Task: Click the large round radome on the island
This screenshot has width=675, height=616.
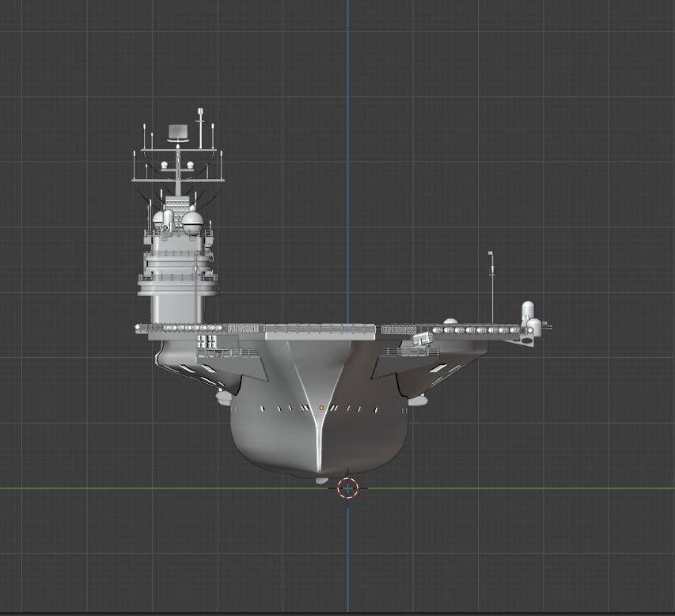Action: tap(192, 222)
